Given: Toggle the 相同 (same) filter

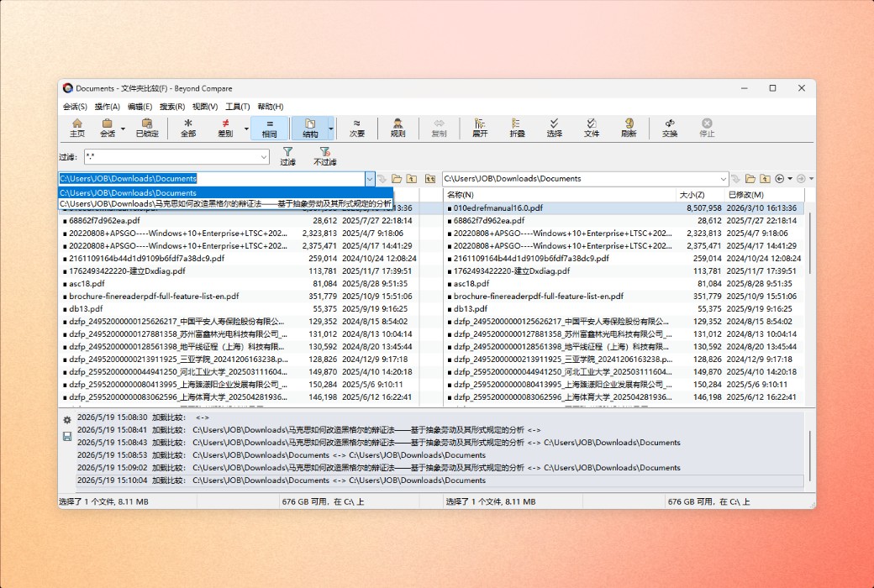Looking at the screenshot, I should 269,128.
